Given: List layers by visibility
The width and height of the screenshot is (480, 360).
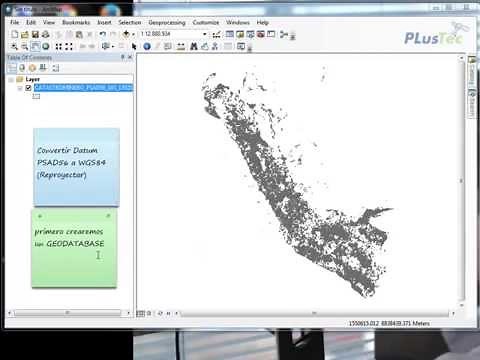Looking at the screenshot, I should 32,68.
